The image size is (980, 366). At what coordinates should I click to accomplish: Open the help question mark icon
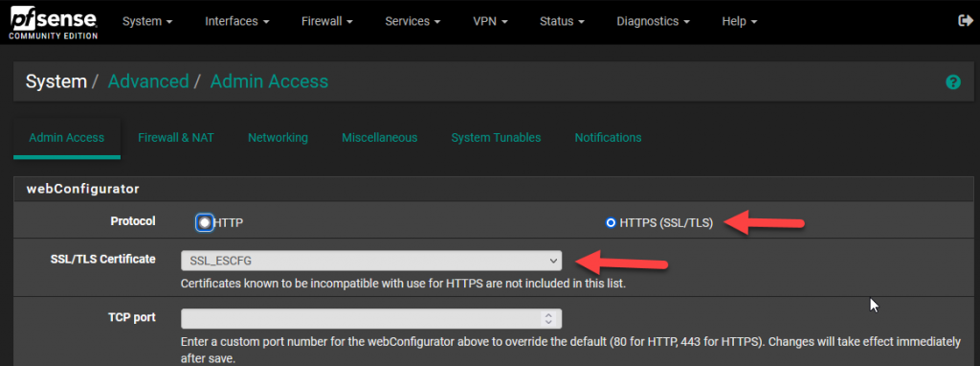click(952, 82)
